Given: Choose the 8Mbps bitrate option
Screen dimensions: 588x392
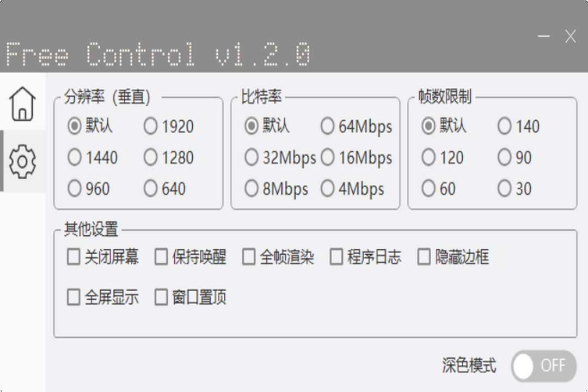Looking at the screenshot, I should 251,189.
